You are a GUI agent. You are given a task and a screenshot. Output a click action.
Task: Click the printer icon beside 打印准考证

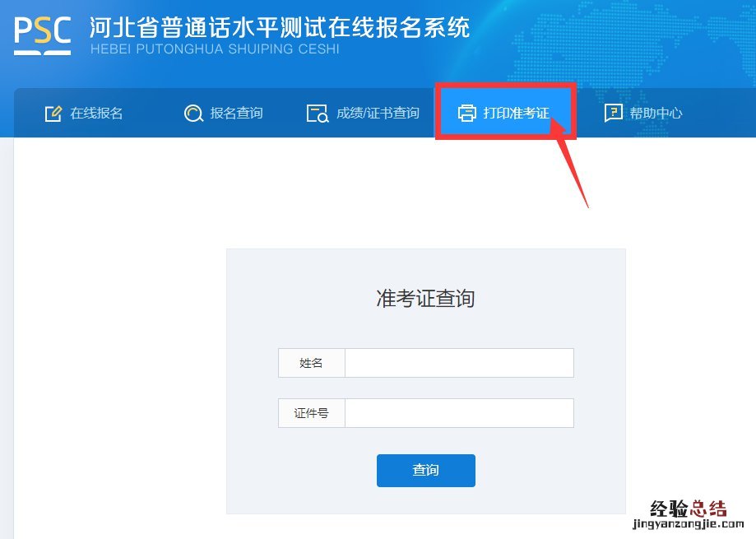click(x=466, y=113)
